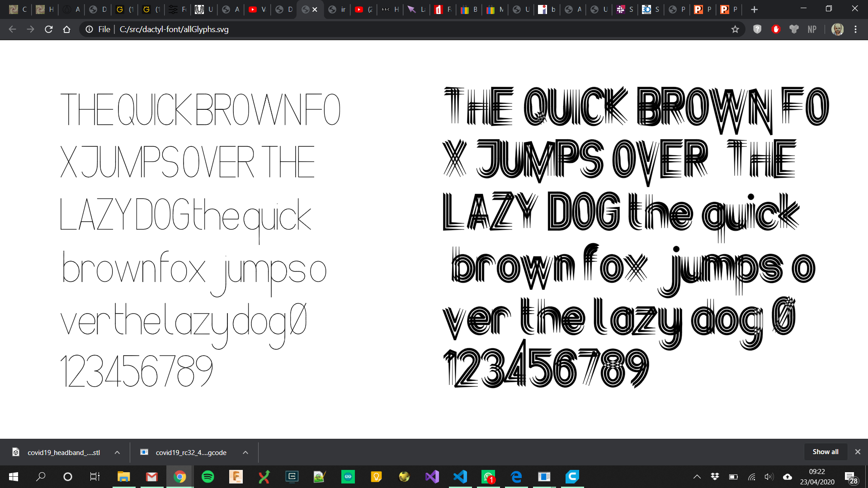Open the Chrome profile avatar
Viewport: 868px width, 488px height.
(837, 29)
